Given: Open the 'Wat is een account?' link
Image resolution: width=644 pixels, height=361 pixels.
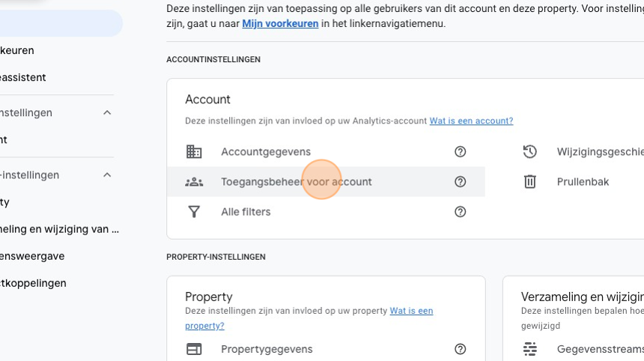Looking at the screenshot, I should pyautogui.click(x=471, y=121).
